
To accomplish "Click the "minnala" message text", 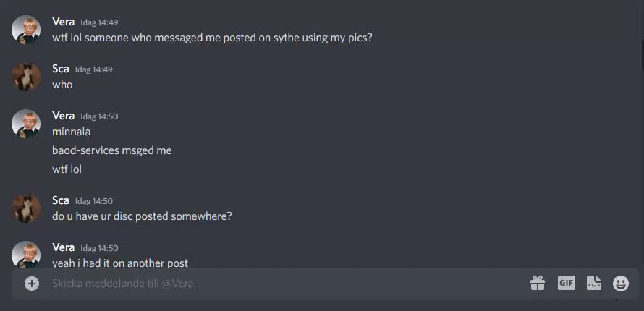I will coord(71,132).
